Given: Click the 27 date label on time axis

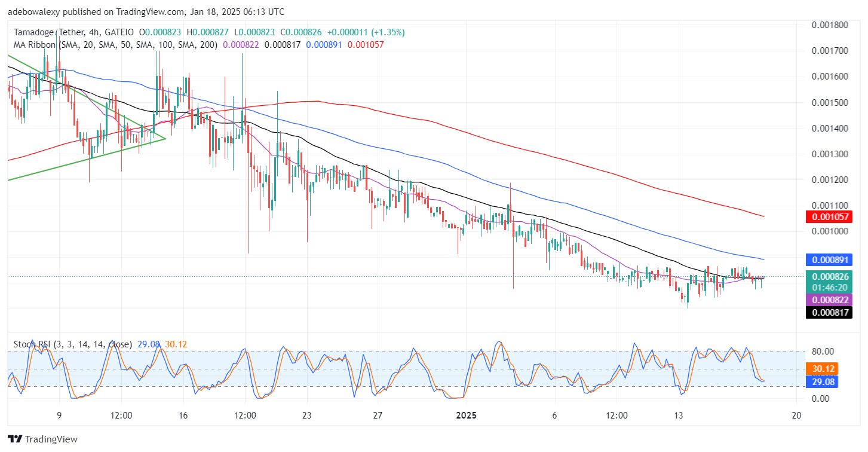Looking at the screenshot, I should point(377,416).
